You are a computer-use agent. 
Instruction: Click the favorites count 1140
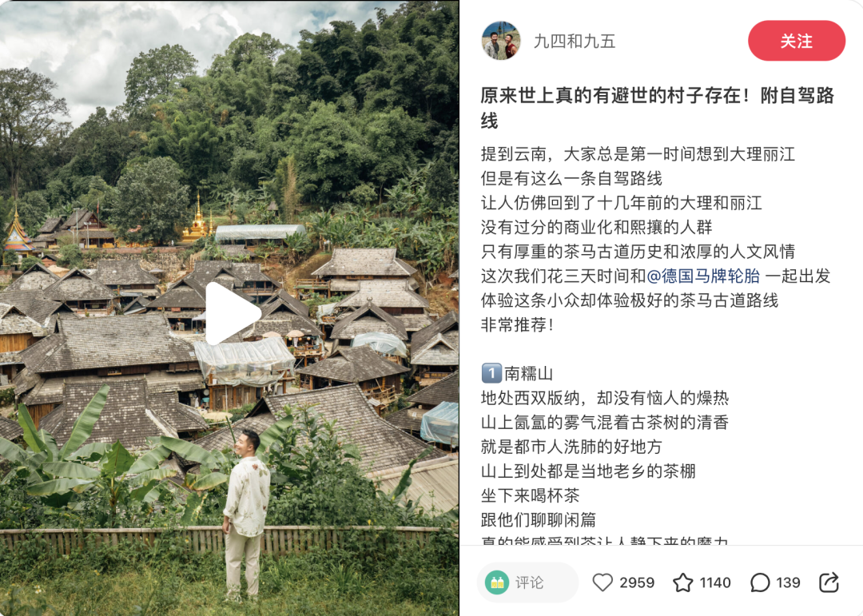[x=715, y=582]
